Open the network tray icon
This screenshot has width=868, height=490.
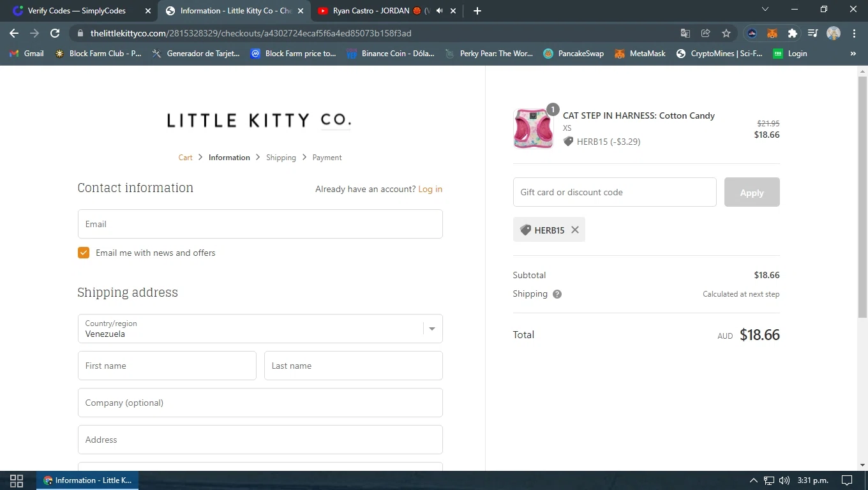(769, 480)
